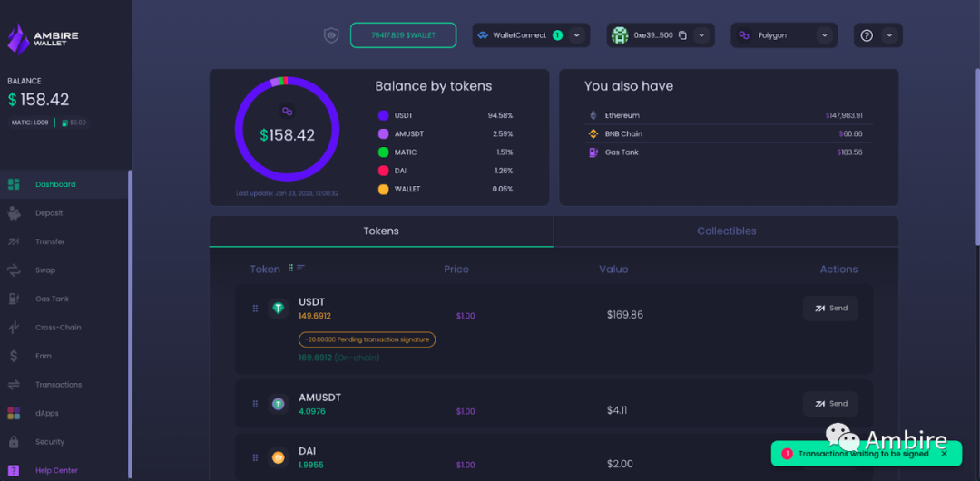
Task: Click the Deposit piggy bank icon
Action: tap(14, 213)
